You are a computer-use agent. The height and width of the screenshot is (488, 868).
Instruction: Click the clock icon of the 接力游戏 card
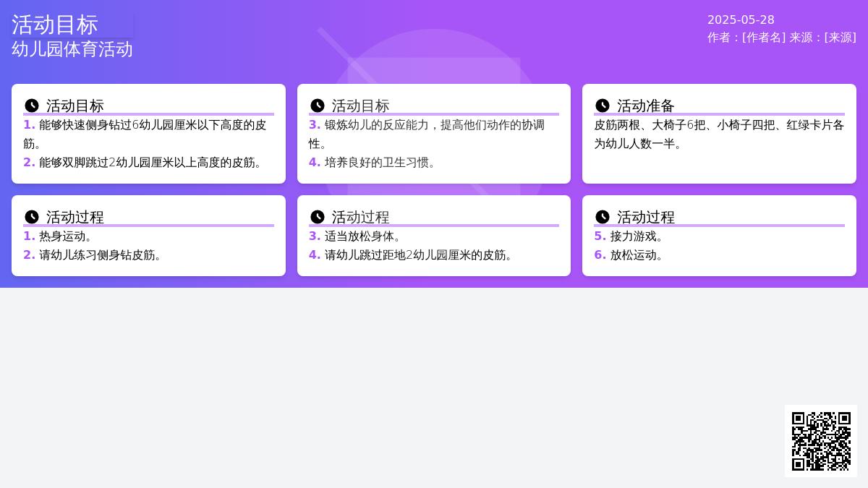(x=603, y=217)
